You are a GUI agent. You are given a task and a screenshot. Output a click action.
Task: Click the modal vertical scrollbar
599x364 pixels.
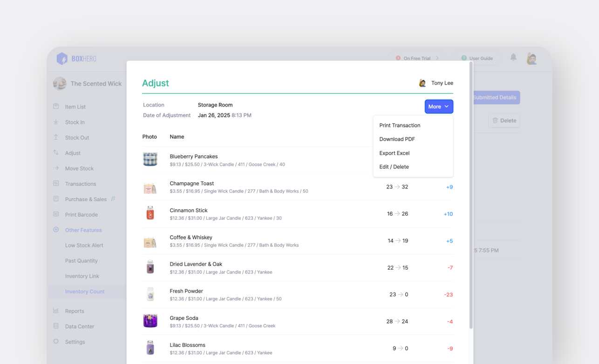pos(471,195)
